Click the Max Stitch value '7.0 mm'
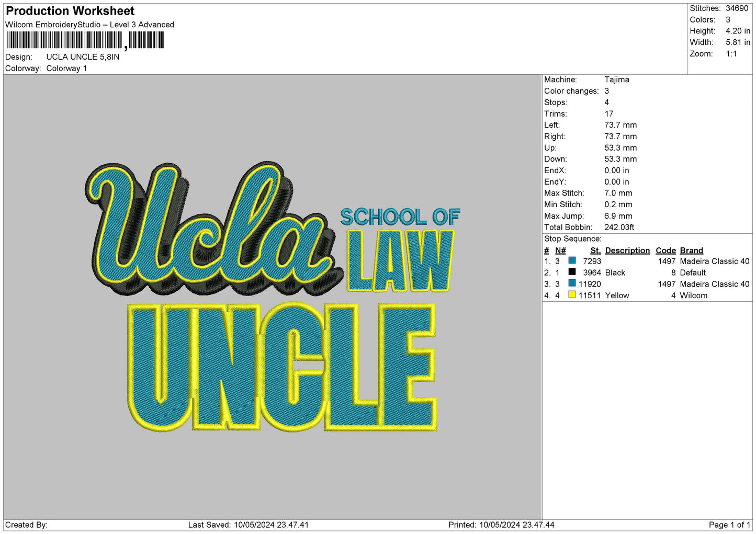The image size is (756, 534). click(x=618, y=193)
